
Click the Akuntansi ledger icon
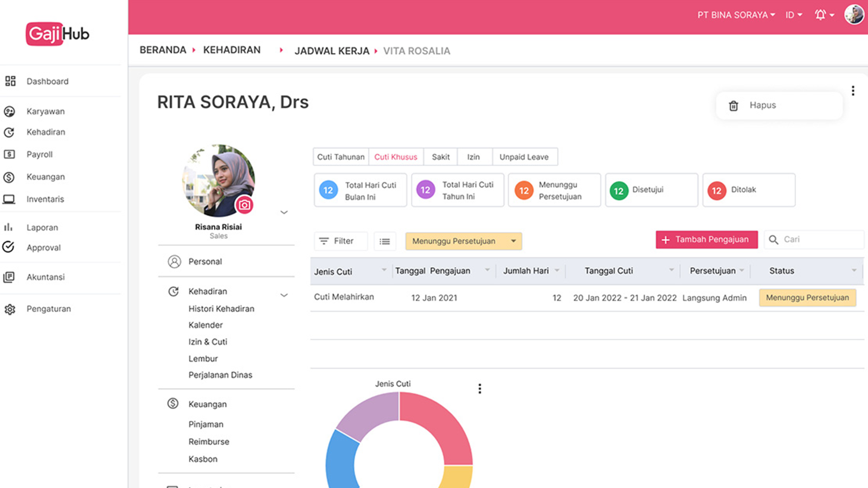pos(9,277)
